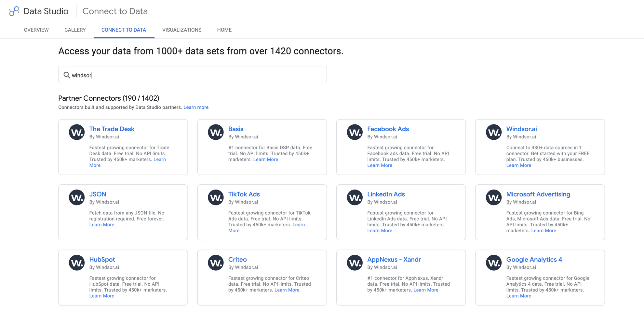
Task: Click Learn More in the Windsor.ai card
Action: tap(519, 165)
